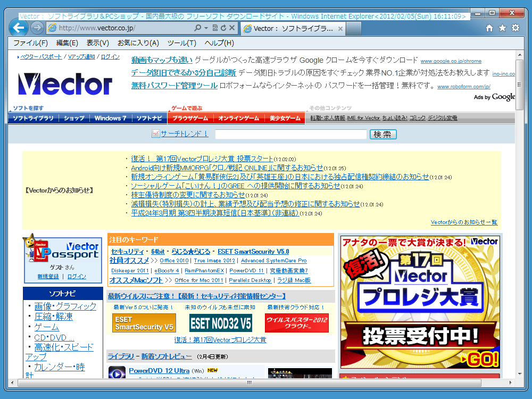Viewport: 532px width, 399px height.
Task: Click the PowerDVD play icon
Action: point(117,372)
